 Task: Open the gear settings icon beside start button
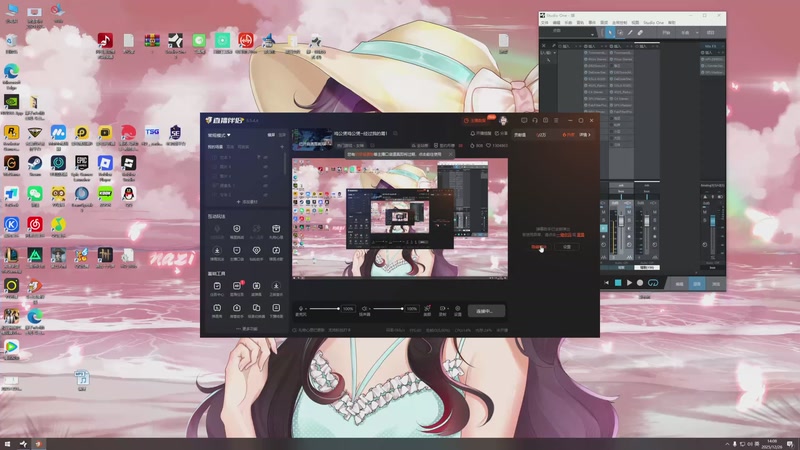[x=458, y=309]
